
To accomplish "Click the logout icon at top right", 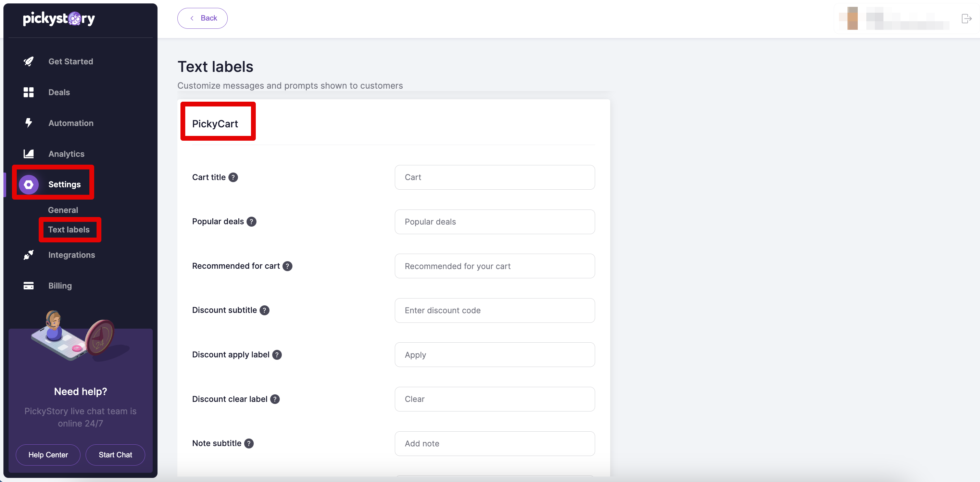I will pos(966,18).
